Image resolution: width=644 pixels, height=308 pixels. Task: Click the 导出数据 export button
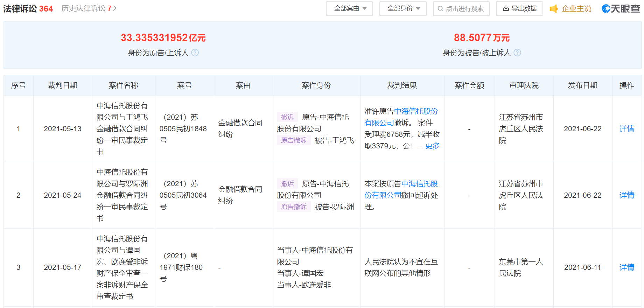coord(519,9)
